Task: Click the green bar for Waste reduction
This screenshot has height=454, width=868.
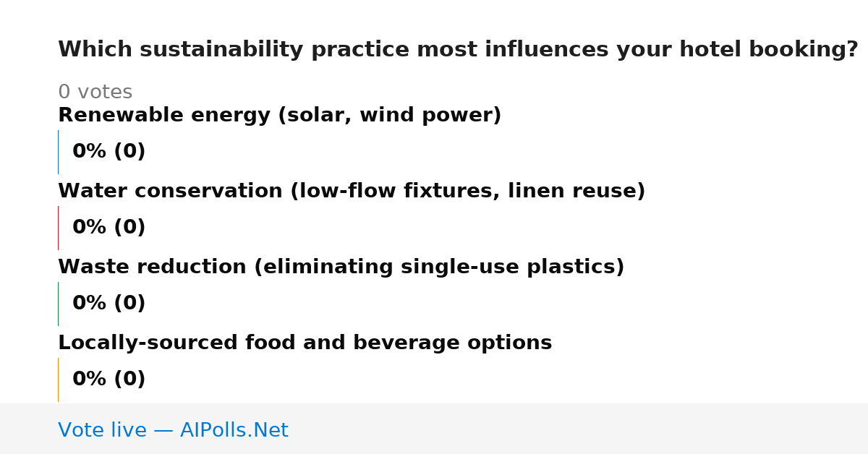Action: point(58,304)
